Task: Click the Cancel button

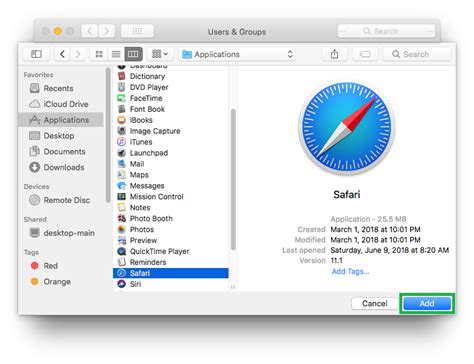Action: click(375, 303)
